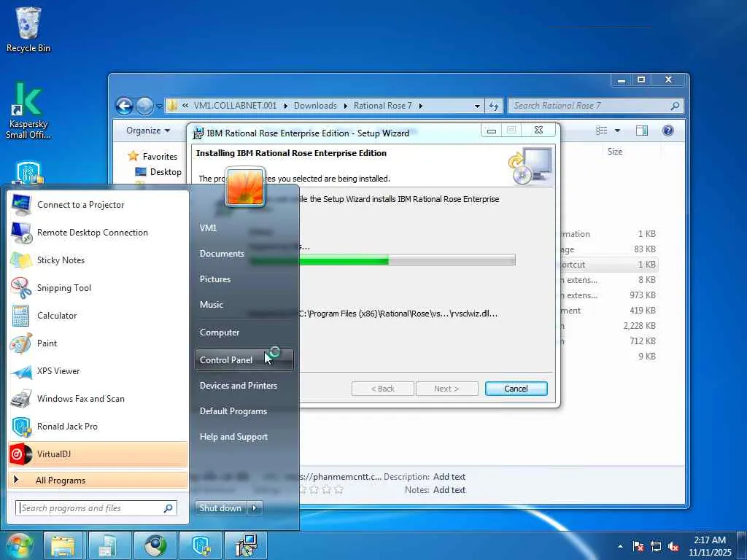
Task: Click the disabled Next button in Setup Wizard
Action: [446, 389]
